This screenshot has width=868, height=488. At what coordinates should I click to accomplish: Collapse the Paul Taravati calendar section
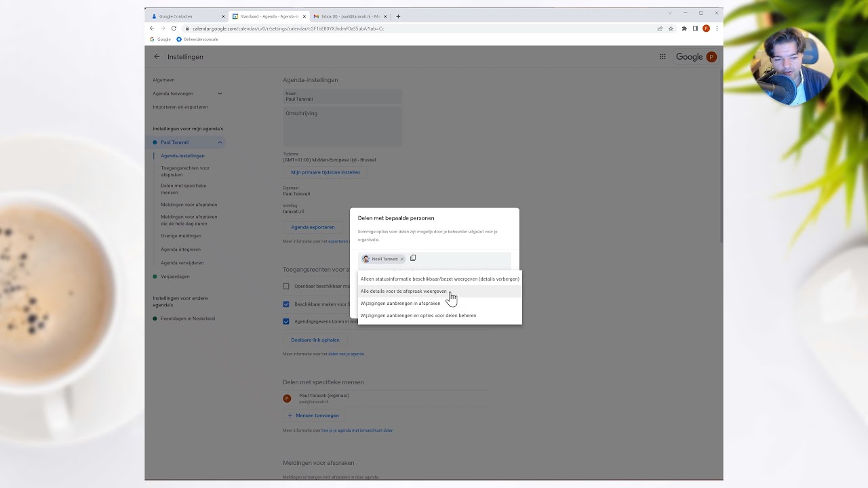220,142
